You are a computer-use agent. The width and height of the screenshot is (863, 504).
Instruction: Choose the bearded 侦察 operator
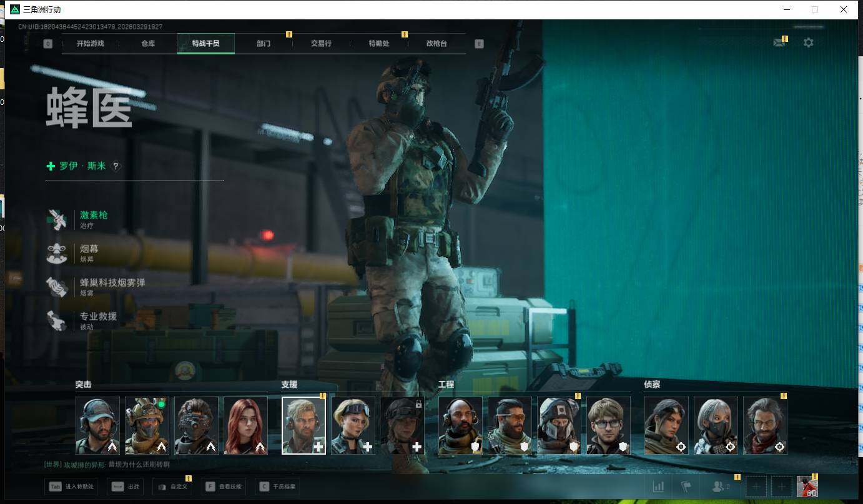pos(765,425)
